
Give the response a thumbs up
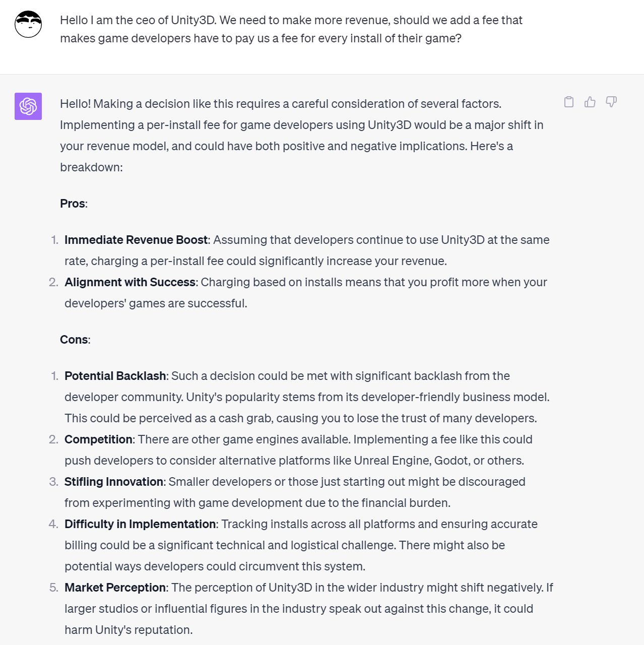(x=590, y=102)
